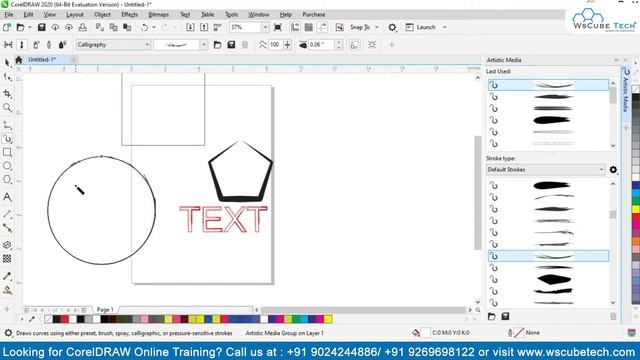Click the Artistic Media docker settings gear
Viewport: 640px width, 360px height.
pos(613,169)
